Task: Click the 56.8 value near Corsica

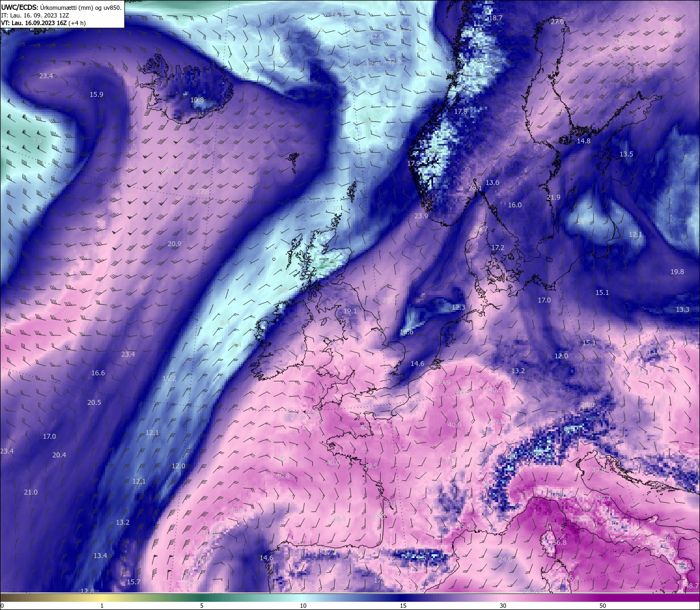Action: (559, 542)
